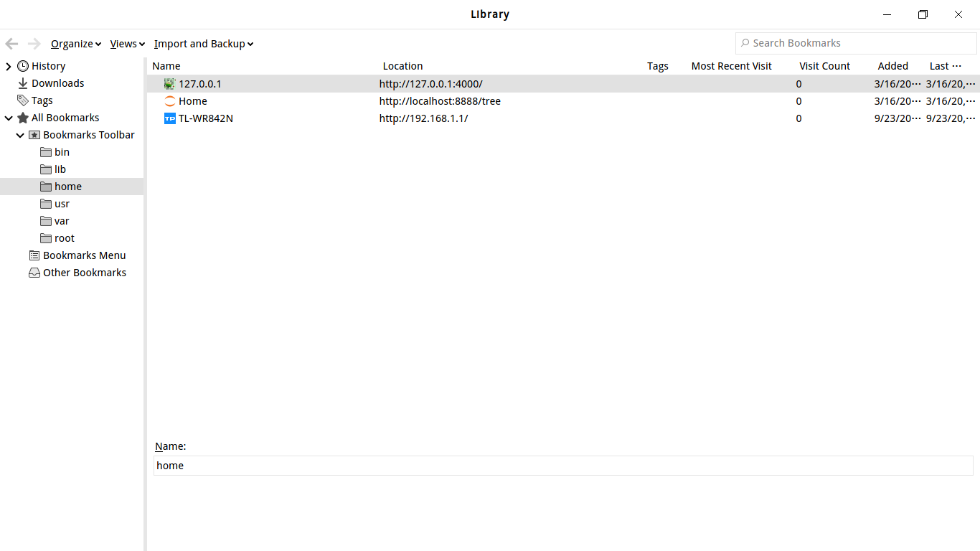Screen dimensions: 980x551
Task: Sort bookmarks by Visit Count column
Action: pyautogui.click(x=824, y=65)
